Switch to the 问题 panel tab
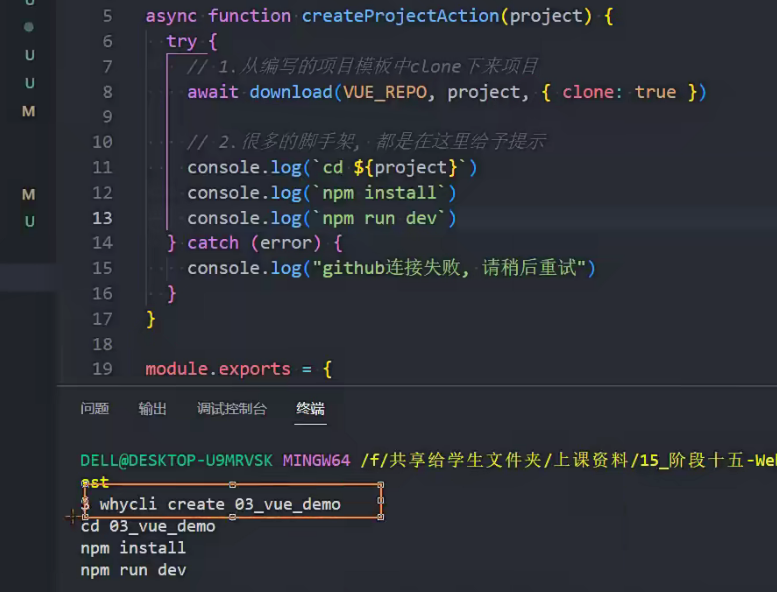The width and height of the screenshot is (777, 592). 95,408
